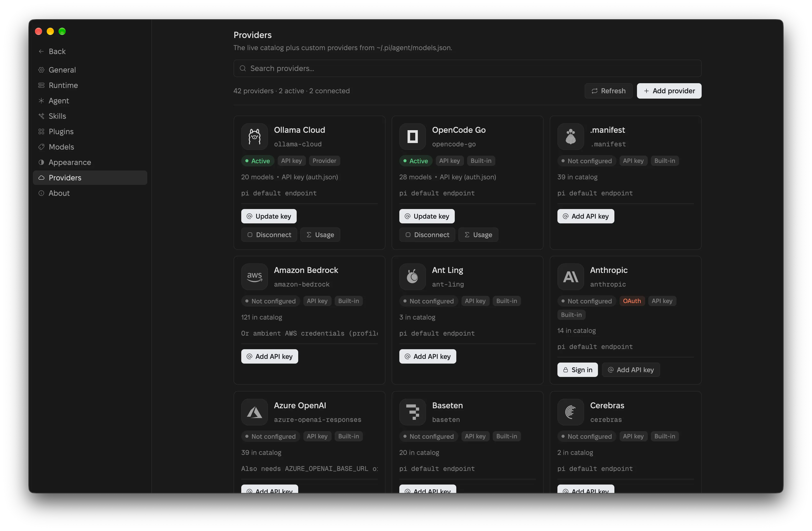Viewport: 812px width, 531px height.
Task: Open the About section
Action: click(x=90, y=193)
